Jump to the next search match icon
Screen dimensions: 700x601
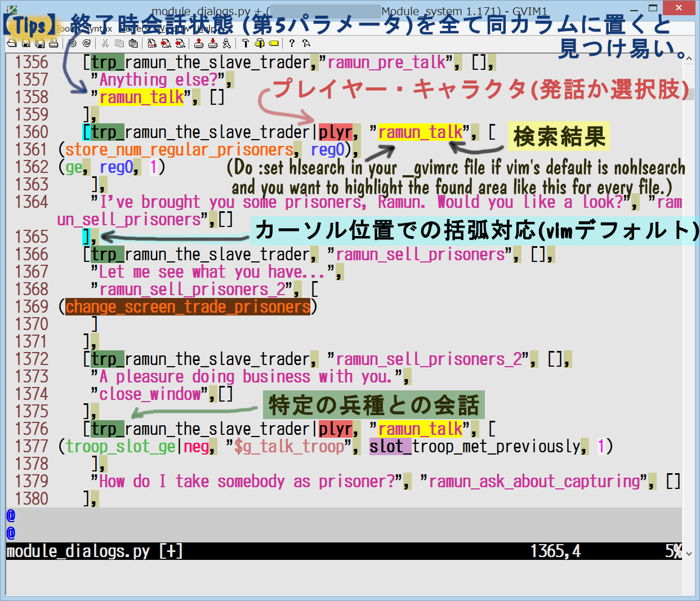(x=166, y=43)
